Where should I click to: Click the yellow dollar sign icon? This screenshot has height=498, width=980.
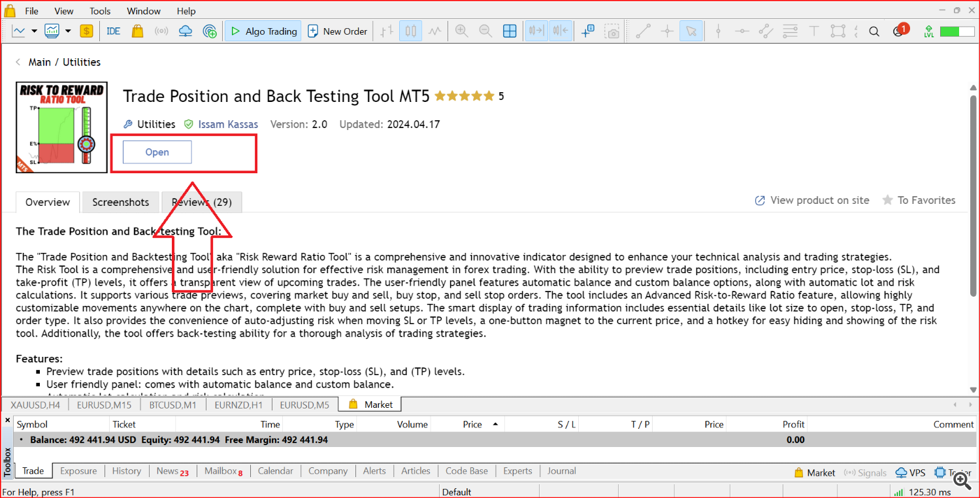(x=86, y=31)
